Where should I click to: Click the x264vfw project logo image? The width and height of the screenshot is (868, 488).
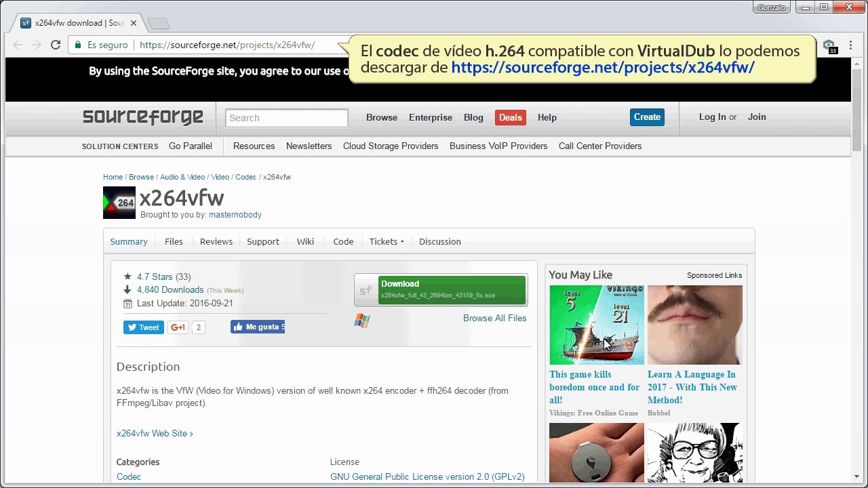(119, 203)
